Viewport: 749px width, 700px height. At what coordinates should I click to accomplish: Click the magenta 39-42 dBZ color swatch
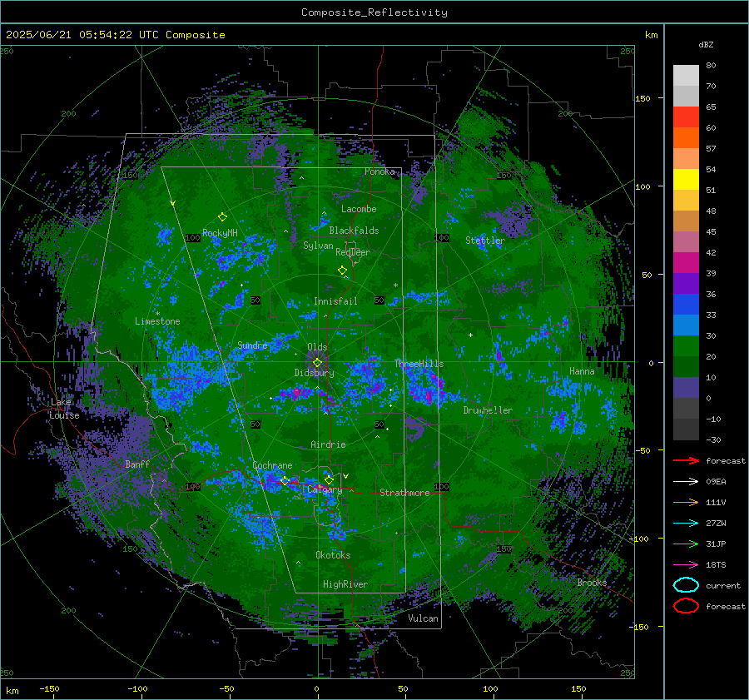click(686, 263)
